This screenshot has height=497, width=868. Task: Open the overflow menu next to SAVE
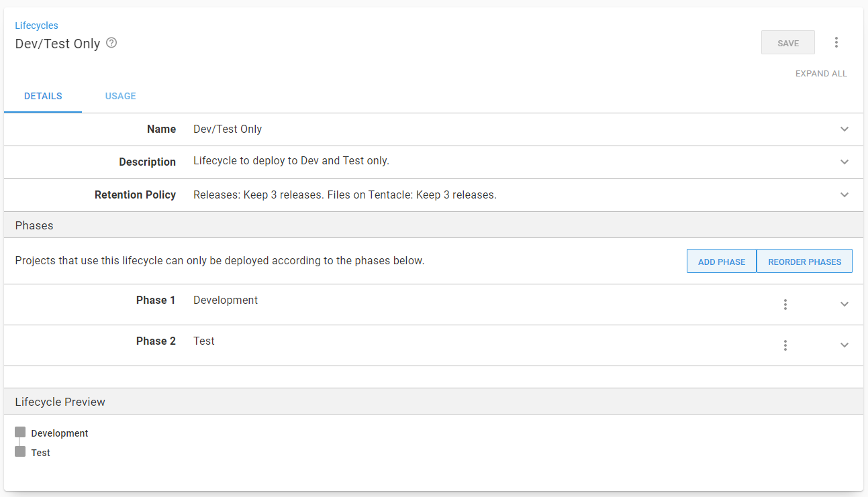pos(836,42)
